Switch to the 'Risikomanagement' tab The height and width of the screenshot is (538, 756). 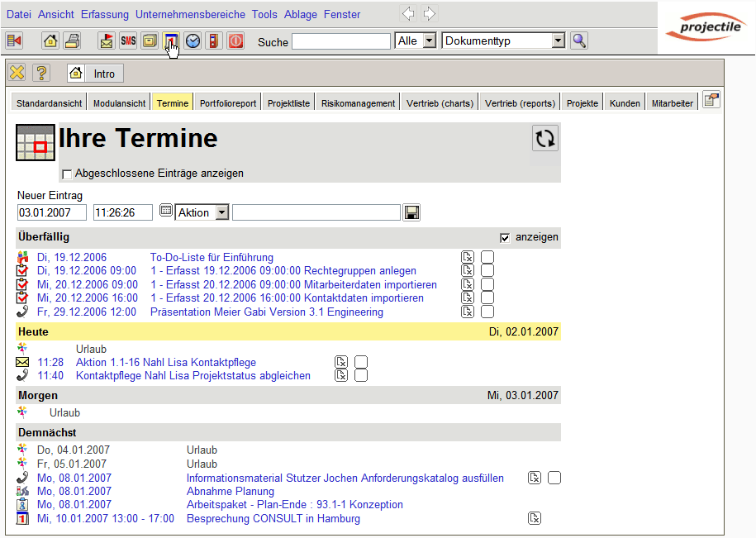click(x=358, y=103)
